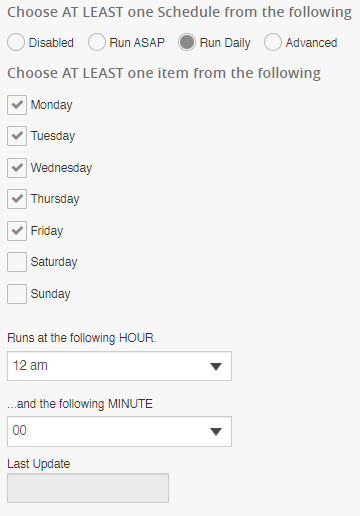Click the Monday label text
The width and height of the screenshot is (360, 516).
point(52,105)
